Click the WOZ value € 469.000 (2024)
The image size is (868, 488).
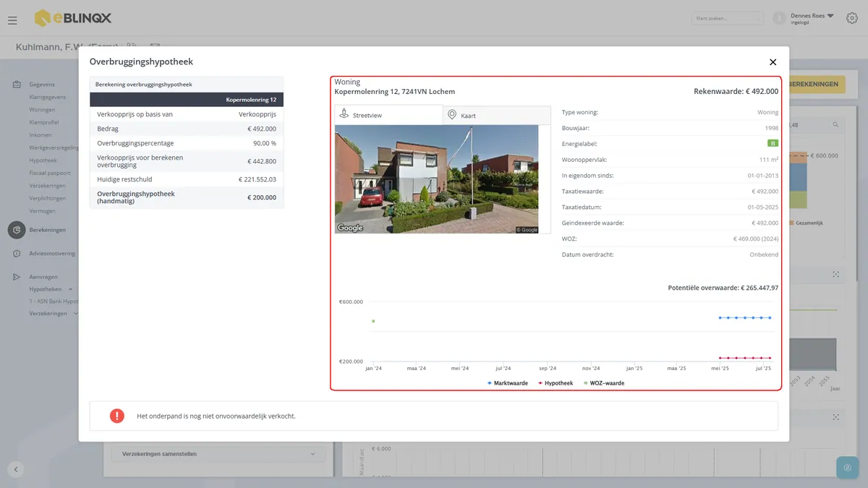tap(756, 239)
